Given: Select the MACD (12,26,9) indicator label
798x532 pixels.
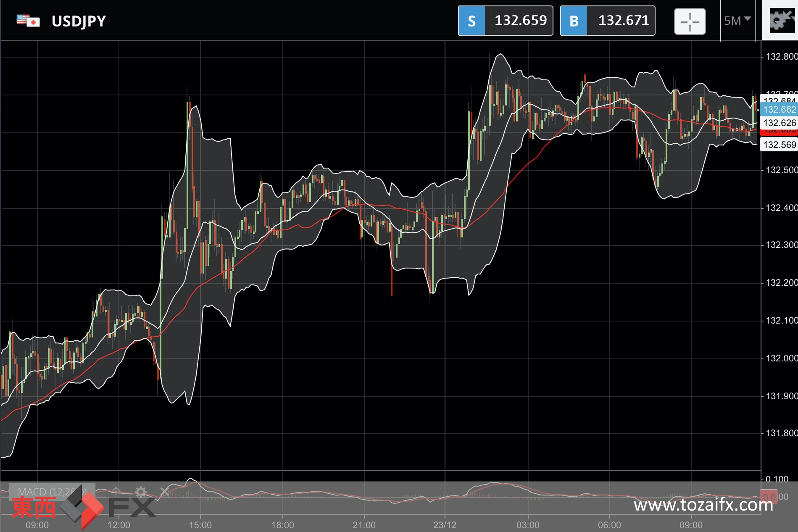Looking at the screenshot, I should pos(52,492).
